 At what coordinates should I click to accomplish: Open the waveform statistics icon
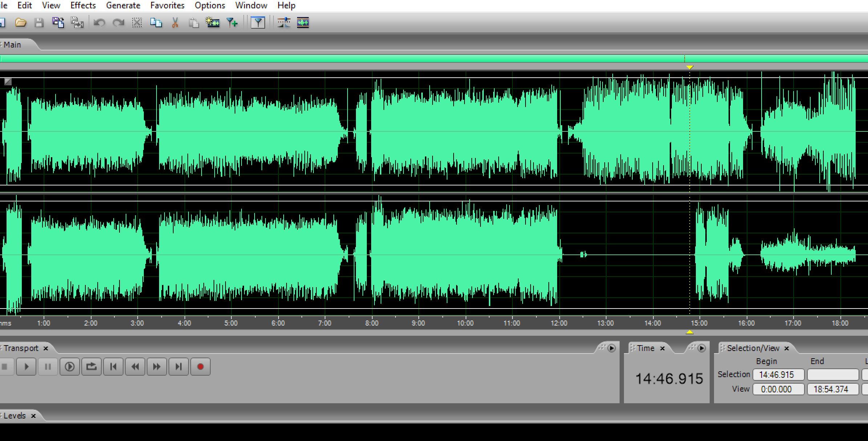tap(303, 23)
